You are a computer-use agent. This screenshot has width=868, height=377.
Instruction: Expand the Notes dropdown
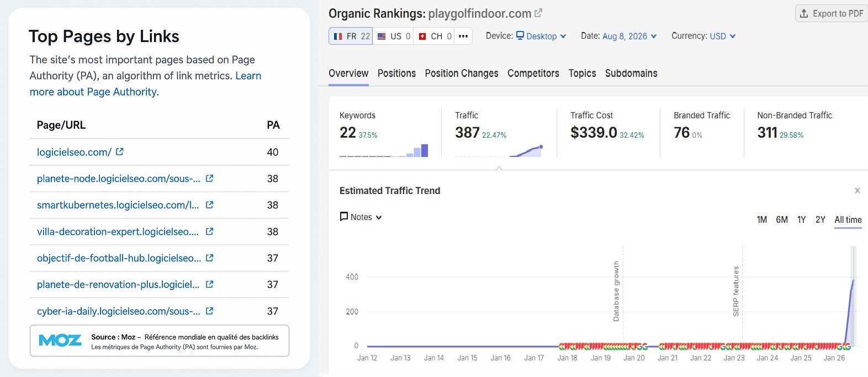point(361,217)
